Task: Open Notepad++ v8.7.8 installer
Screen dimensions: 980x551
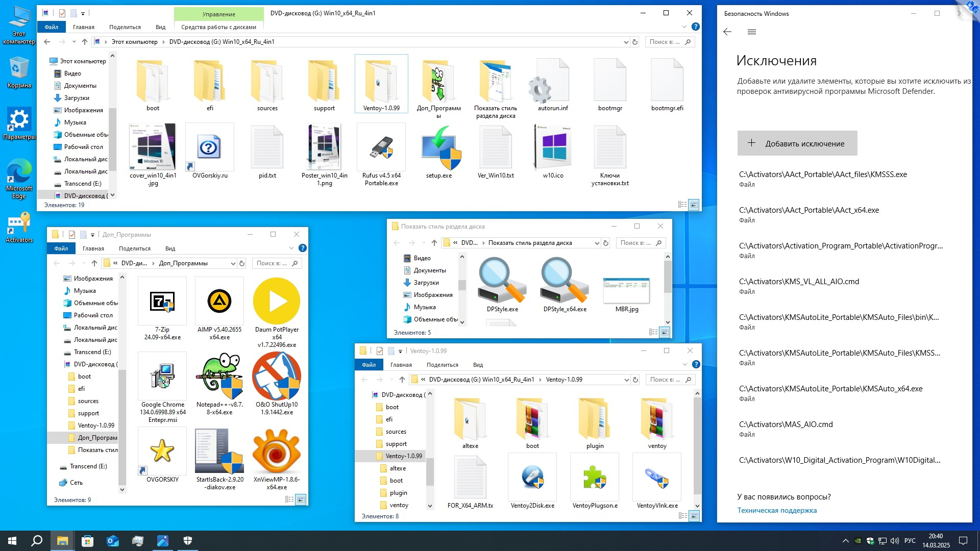Action: pyautogui.click(x=219, y=377)
